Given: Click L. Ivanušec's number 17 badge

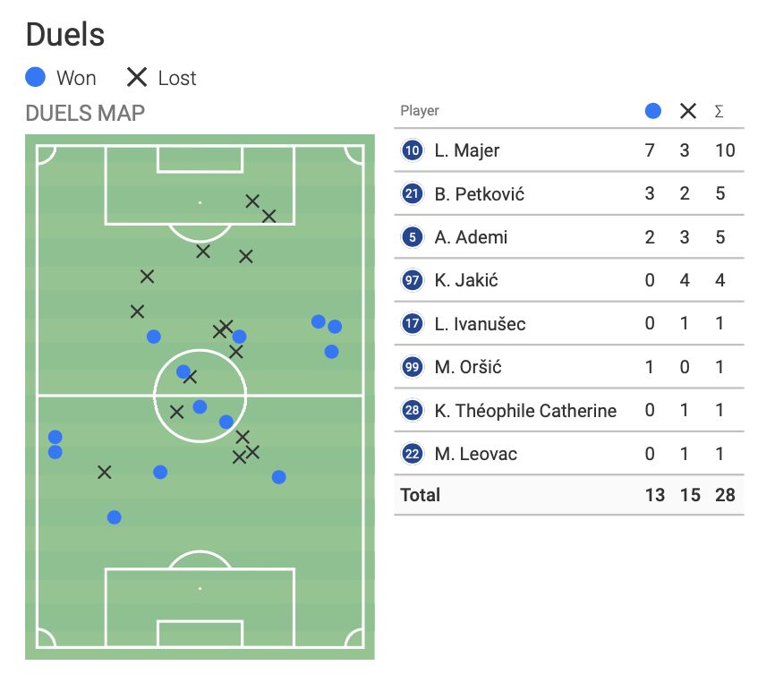Looking at the screenshot, I should (x=412, y=324).
